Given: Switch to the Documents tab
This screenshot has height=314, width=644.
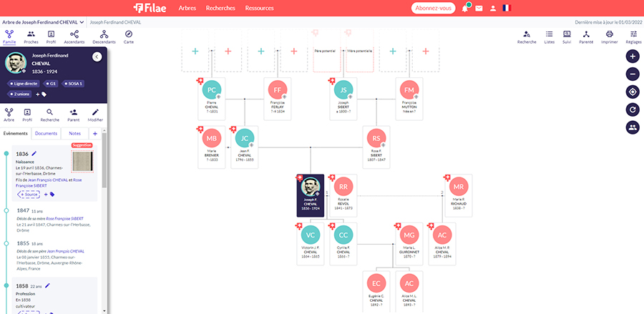Looking at the screenshot, I should point(46,134).
